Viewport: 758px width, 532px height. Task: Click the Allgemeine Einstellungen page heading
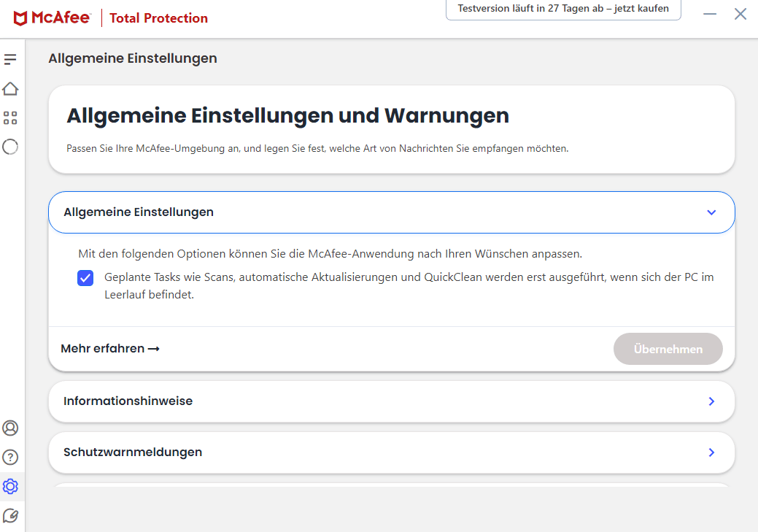(x=133, y=58)
